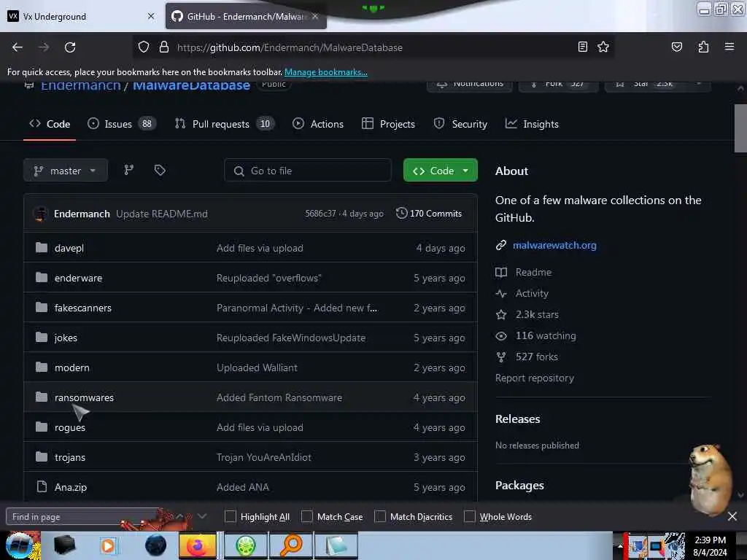Click Report repository link
This screenshot has width=747, height=560.
535,378
